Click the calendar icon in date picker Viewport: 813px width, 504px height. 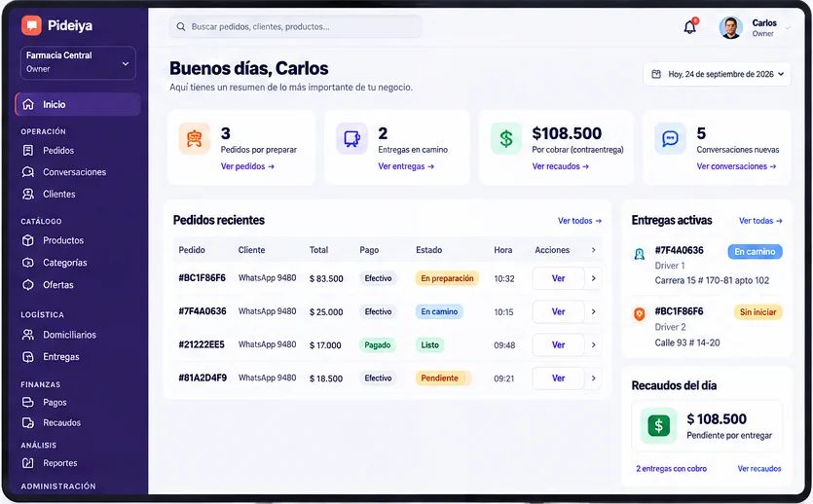(x=656, y=74)
